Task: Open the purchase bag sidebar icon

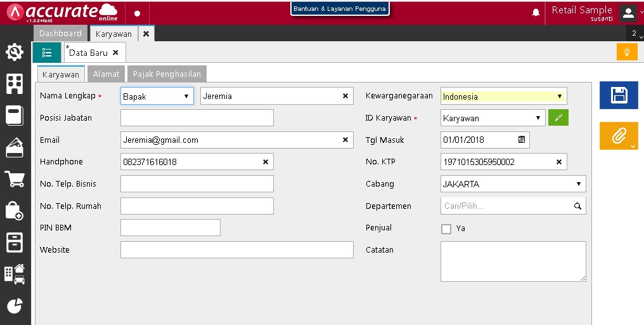Action: click(x=15, y=211)
